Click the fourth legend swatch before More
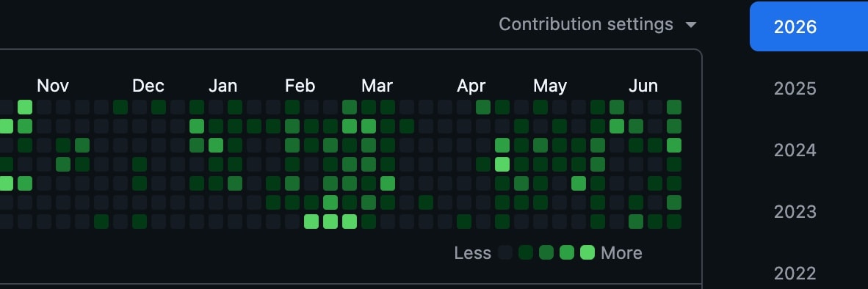Screen dimensions: 868x289 click(x=567, y=252)
